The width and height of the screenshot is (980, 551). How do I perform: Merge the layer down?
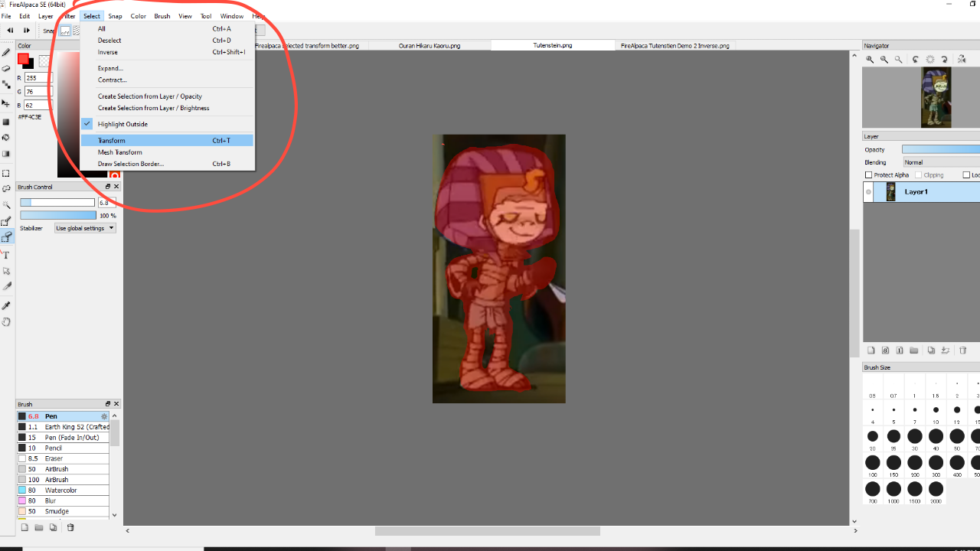(x=945, y=350)
